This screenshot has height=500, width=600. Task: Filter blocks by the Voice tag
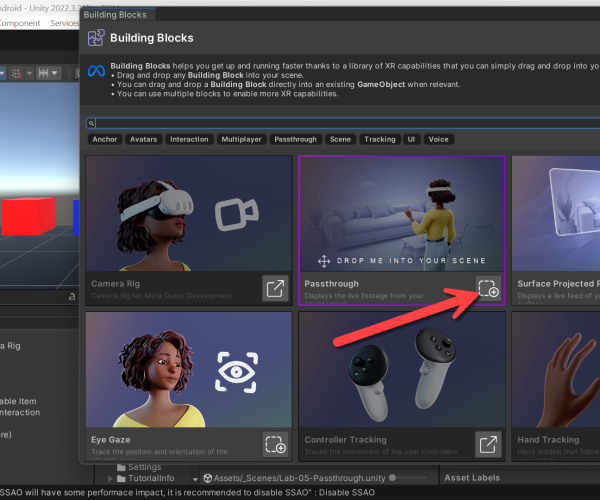click(x=439, y=139)
